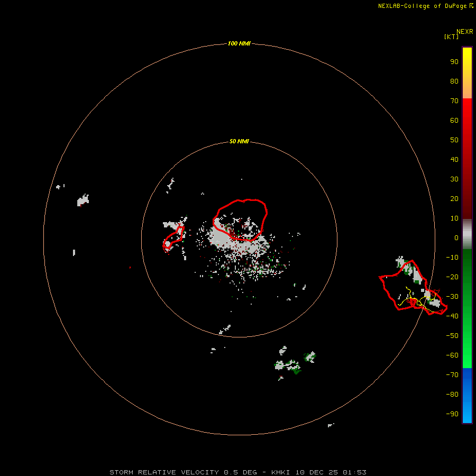Click the small red-outlined island west of center
The height and width of the screenshot is (476, 476).
click(x=173, y=239)
